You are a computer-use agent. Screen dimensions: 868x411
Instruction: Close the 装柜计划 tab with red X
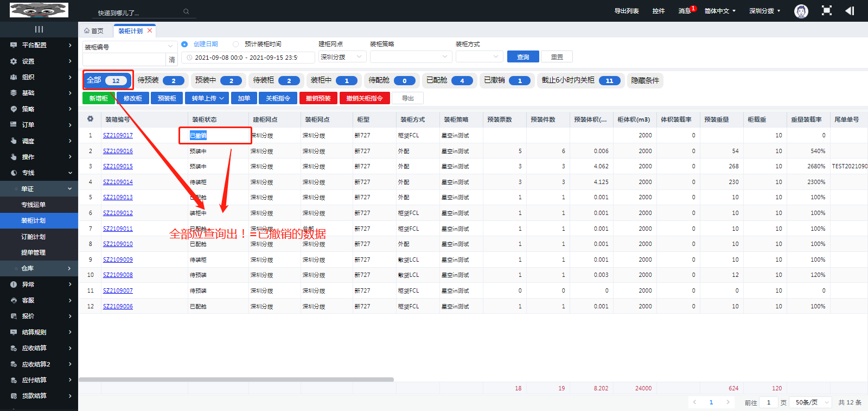(x=150, y=30)
